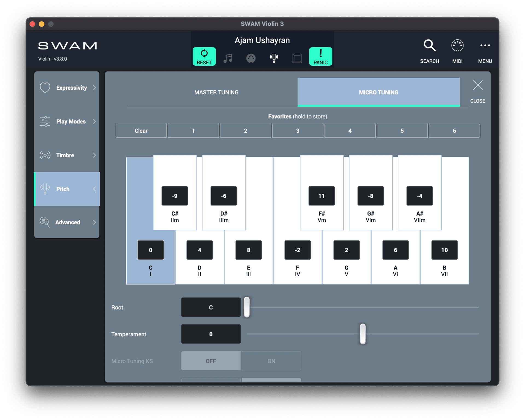Turn on Micro Tuning KS

(x=271, y=361)
